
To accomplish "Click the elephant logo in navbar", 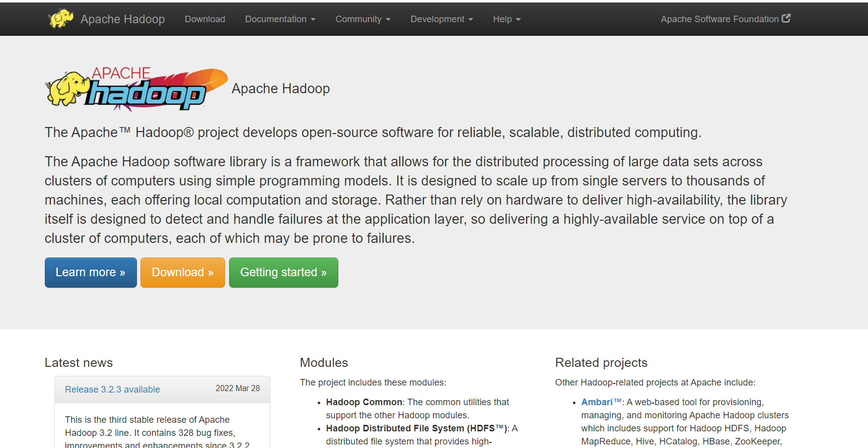I will coord(61,19).
